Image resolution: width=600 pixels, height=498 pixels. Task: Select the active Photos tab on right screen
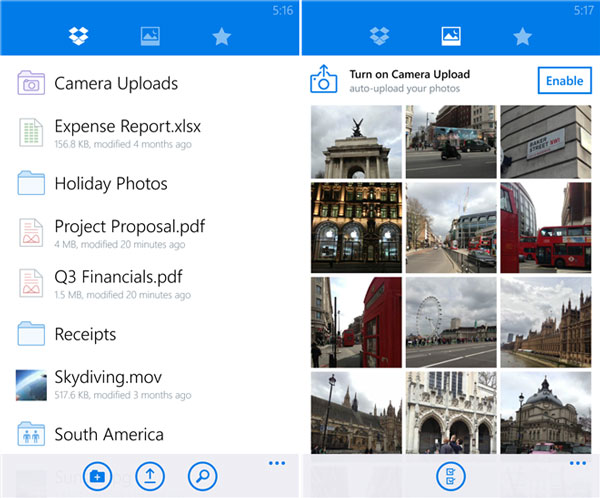pyautogui.click(x=451, y=36)
